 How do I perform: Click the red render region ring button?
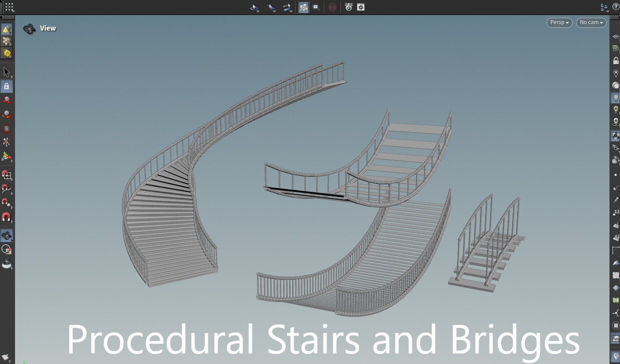(x=332, y=7)
